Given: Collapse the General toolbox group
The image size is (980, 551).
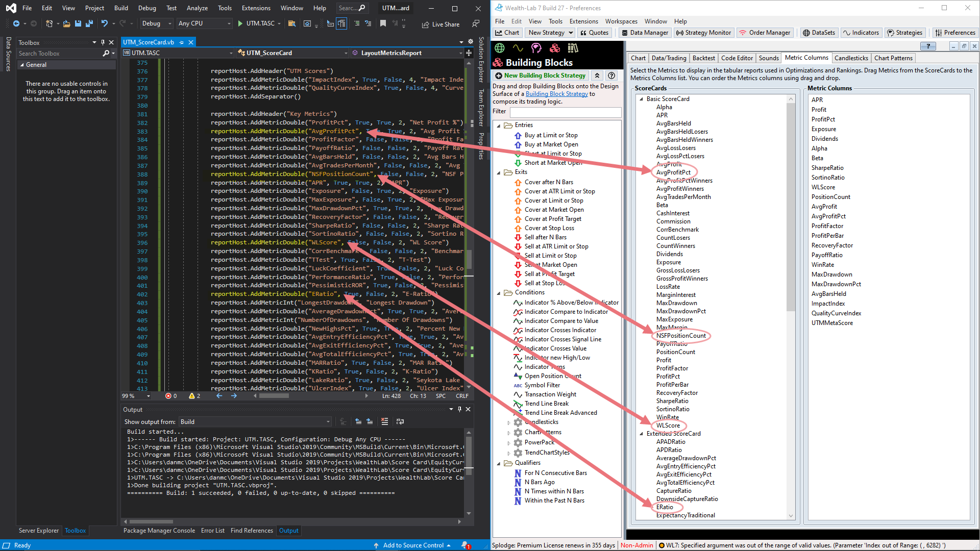Looking at the screenshot, I should coord(22,65).
